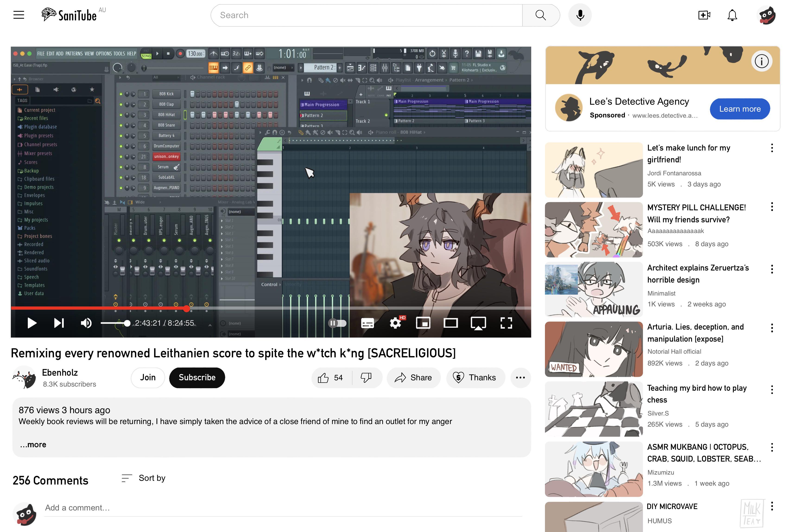Open MYSTERY PILL CHALLENGE thumbnail

point(594,230)
